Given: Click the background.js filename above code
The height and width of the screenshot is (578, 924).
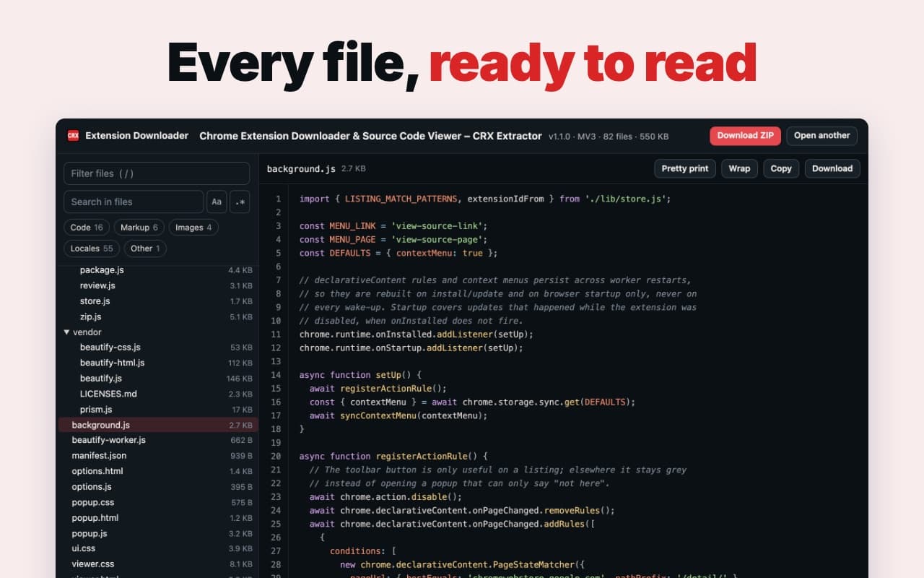Looking at the screenshot, I should (301, 168).
